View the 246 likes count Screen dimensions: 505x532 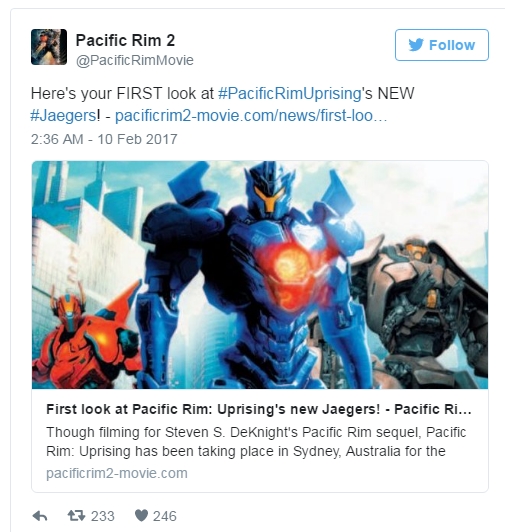(x=165, y=516)
